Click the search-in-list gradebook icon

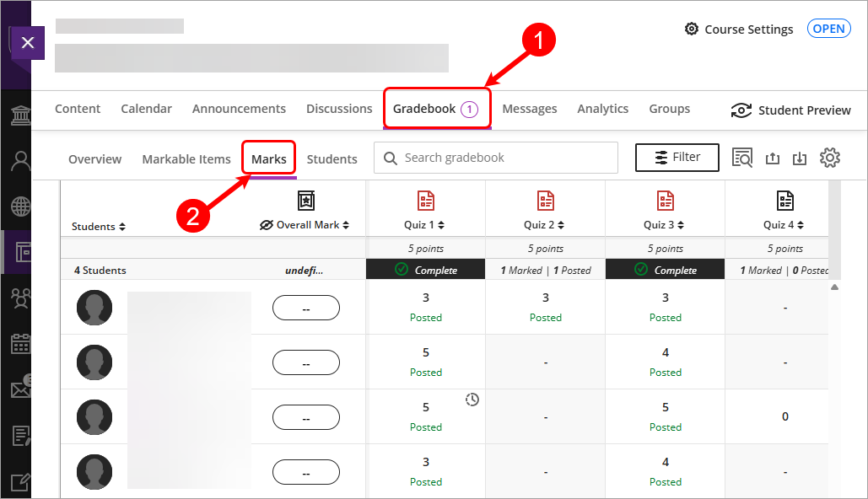coord(741,158)
